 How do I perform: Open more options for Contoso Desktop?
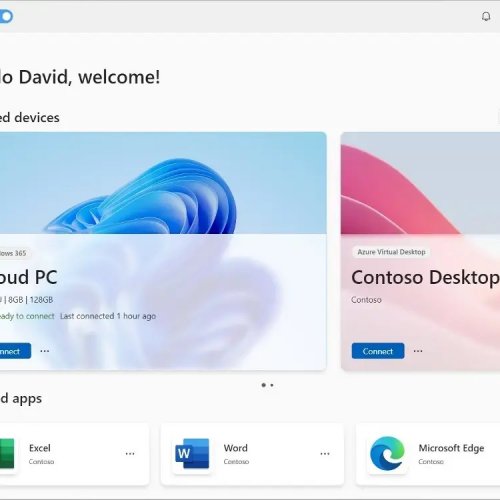(418, 351)
